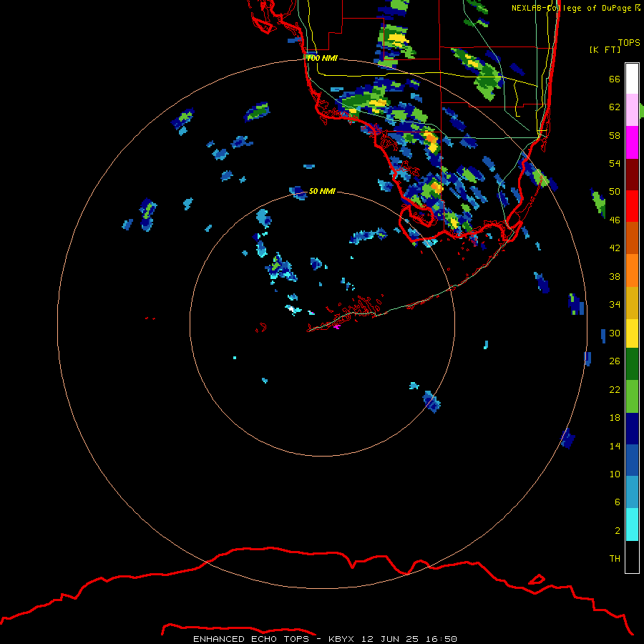Select the 50 legend value

(x=615, y=192)
